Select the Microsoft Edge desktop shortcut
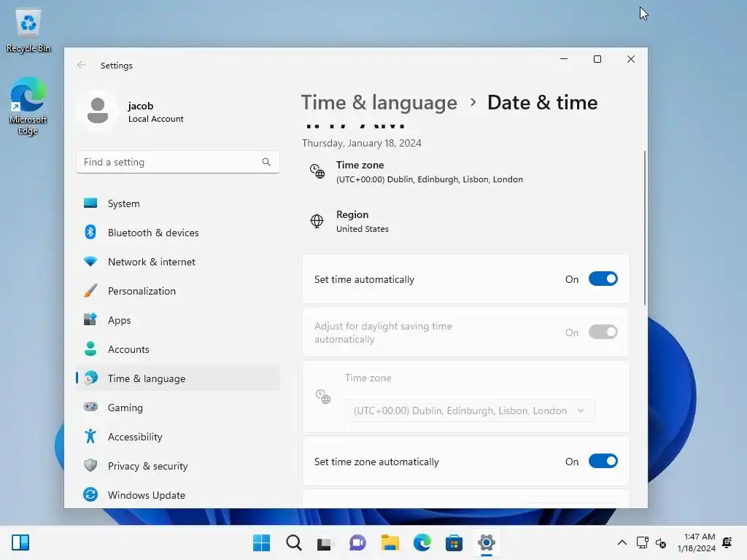This screenshot has height=560, width=747. [28, 106]
